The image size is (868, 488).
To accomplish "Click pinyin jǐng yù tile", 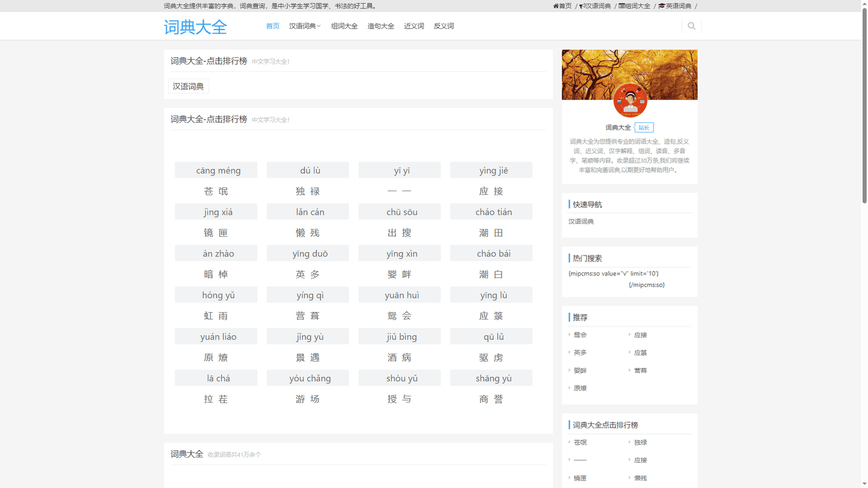I will point(307,336).
